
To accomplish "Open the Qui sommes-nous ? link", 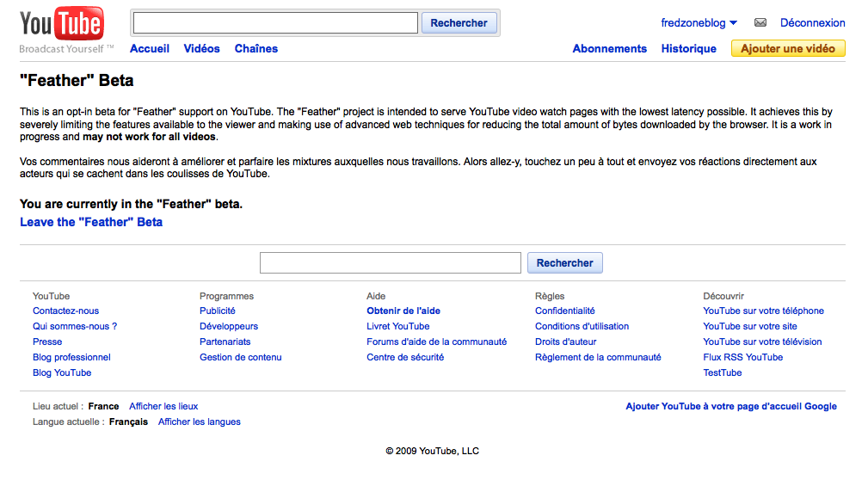I will [75, 327].
